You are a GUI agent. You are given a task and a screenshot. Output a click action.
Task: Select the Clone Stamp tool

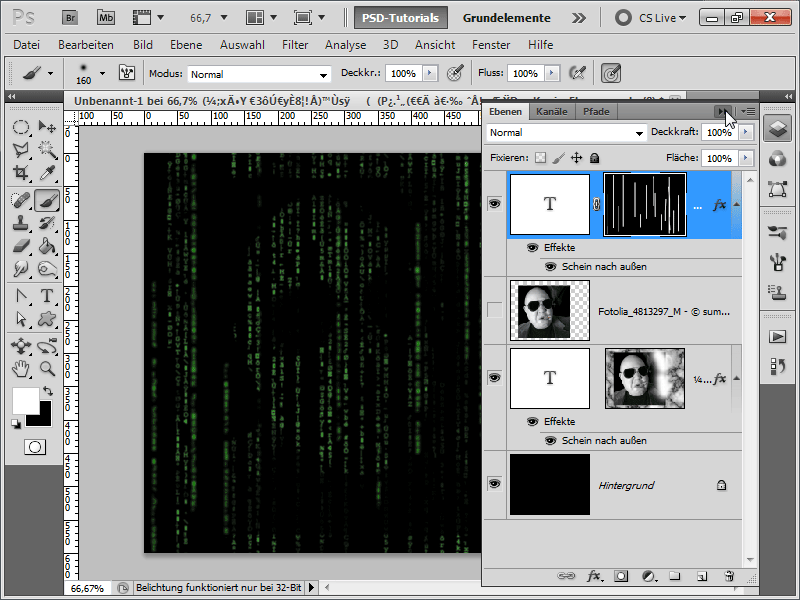tap(20, 223)
